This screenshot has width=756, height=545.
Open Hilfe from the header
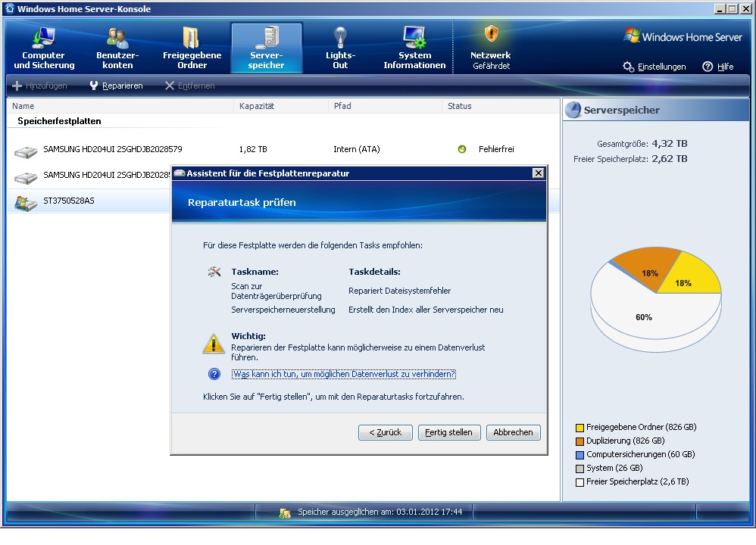718,67
